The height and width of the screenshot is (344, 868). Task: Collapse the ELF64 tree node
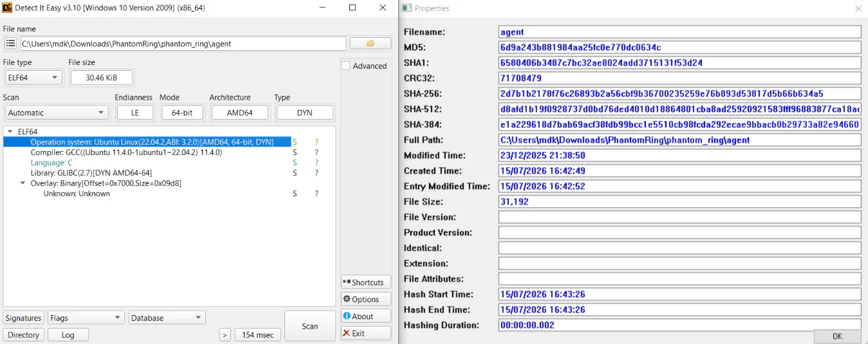pyautogui.click(x=10, y=132)
